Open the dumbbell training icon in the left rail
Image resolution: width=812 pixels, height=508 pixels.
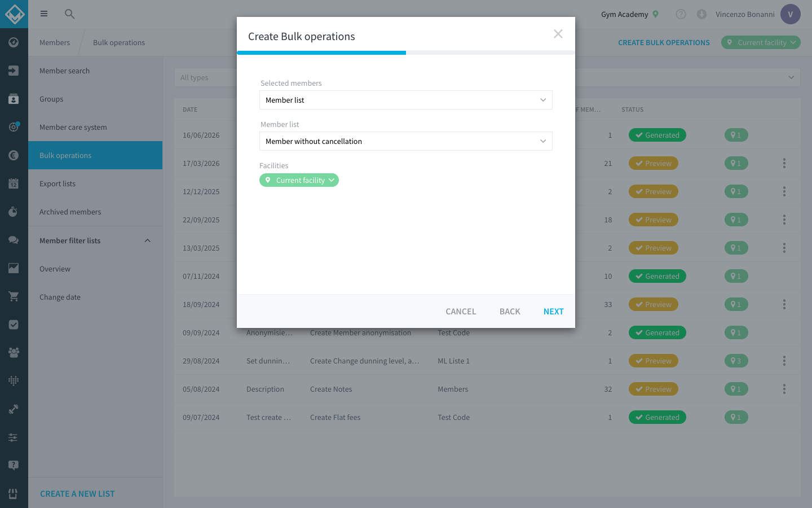(14, 409)
